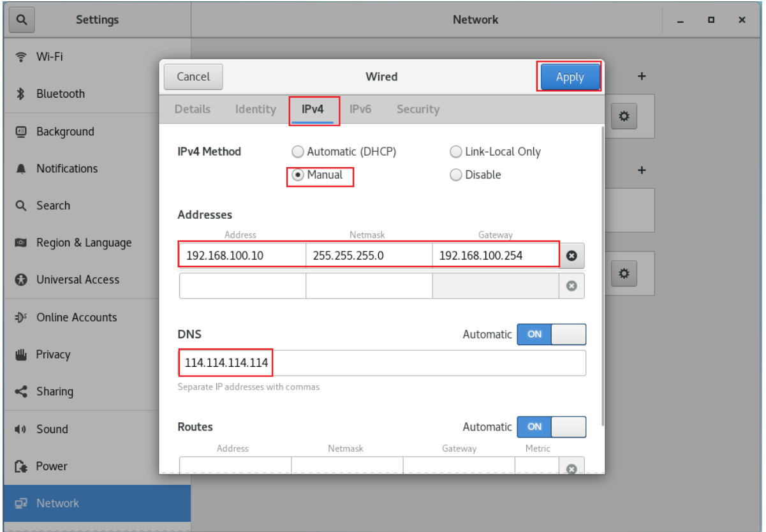Screen dimensions: 766x532
Task: Open Sound settings panel
Action: point(97,429)
